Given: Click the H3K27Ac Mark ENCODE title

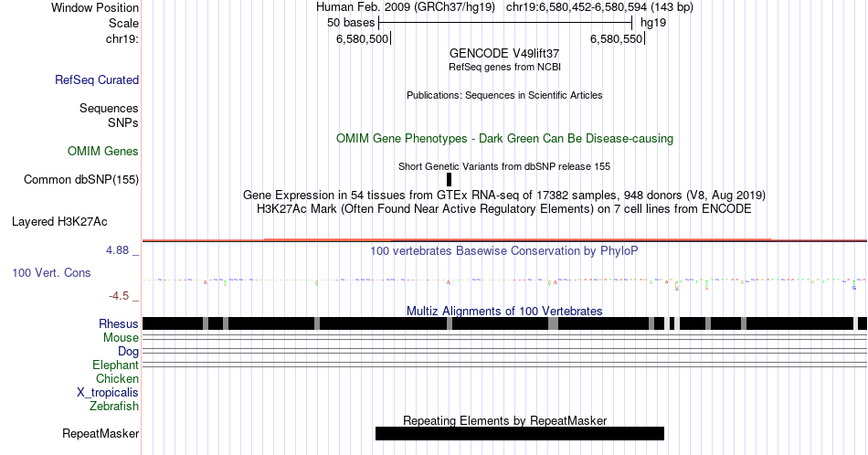Looking at the screenshot, I should [x=504, y=208].
